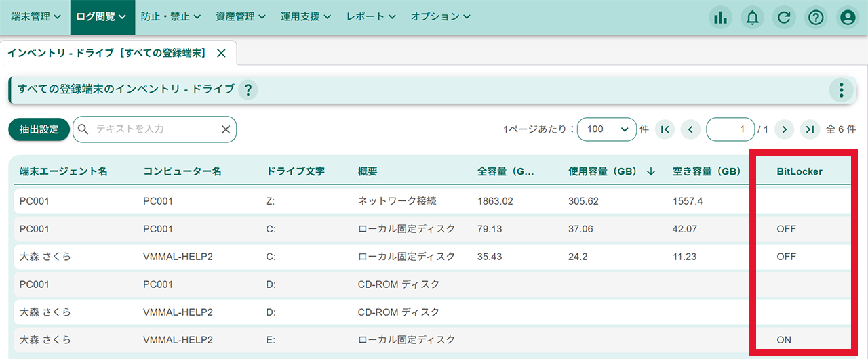868x359 pixels.
Task: Jump to the last page
Action: coord(810,129)
